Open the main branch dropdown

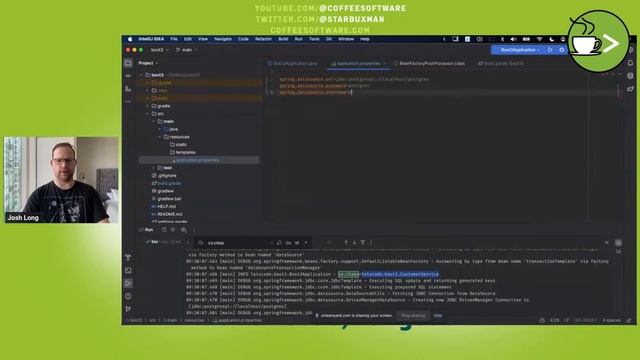click(x=187, y=50)
